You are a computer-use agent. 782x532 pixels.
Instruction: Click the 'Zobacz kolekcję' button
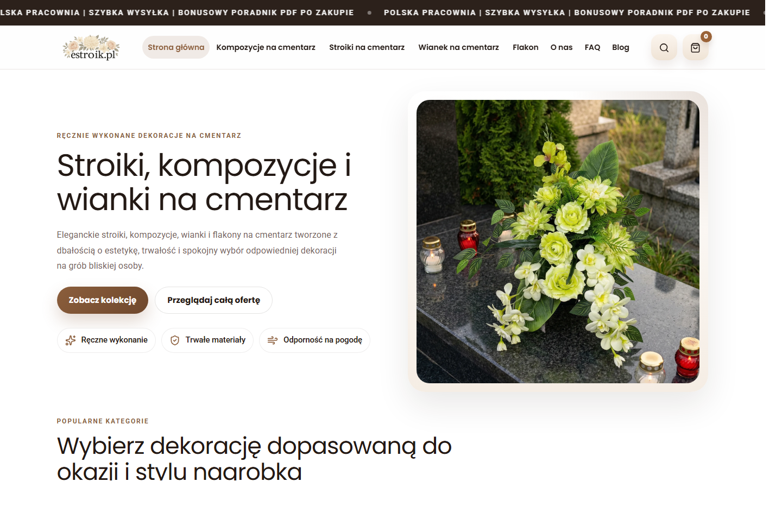coord(102,300)
